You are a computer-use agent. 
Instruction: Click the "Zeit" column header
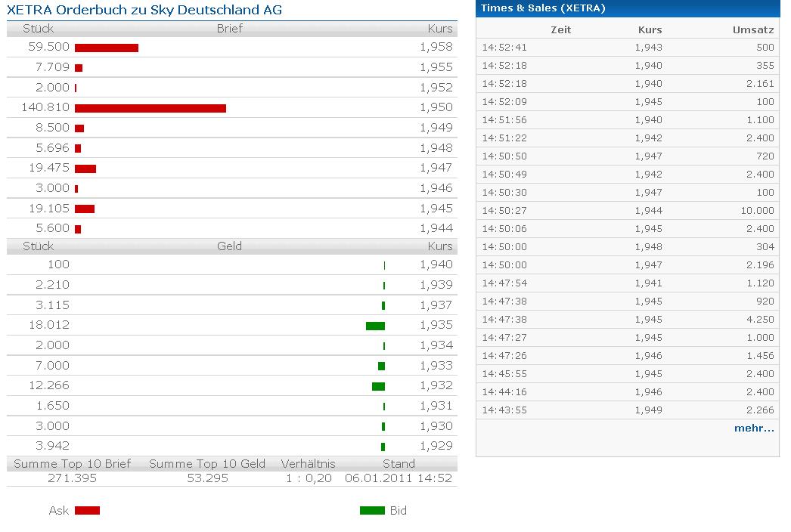coord(560,29)
